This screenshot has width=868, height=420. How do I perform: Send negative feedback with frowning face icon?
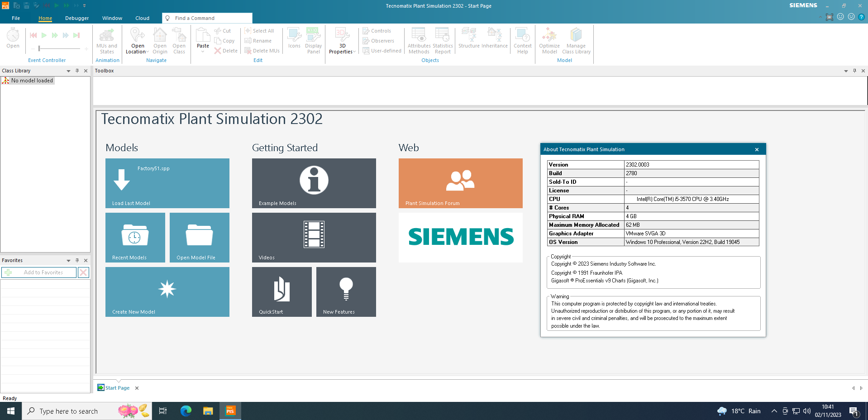point(851,17)
